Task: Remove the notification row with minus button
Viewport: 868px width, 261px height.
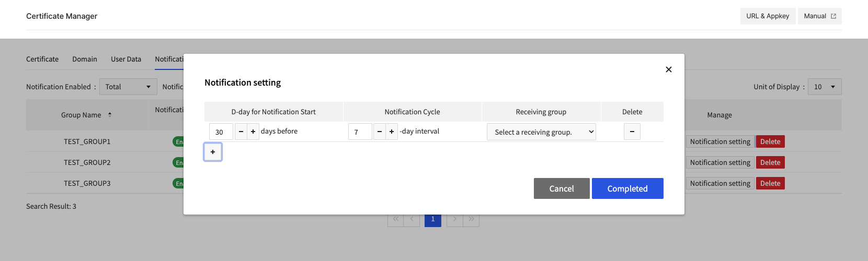Action: (632, 132)
